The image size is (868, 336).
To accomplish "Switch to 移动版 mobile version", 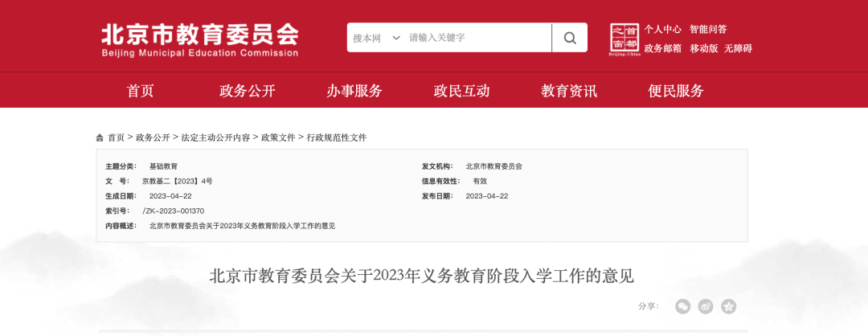I will pos(704,49).
